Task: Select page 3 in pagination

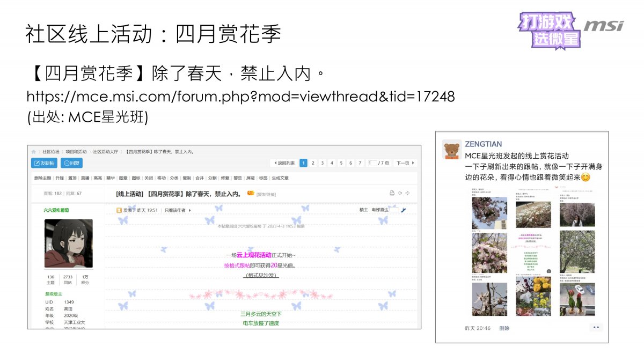Action: pyautogui.click(x=322, y=163)
